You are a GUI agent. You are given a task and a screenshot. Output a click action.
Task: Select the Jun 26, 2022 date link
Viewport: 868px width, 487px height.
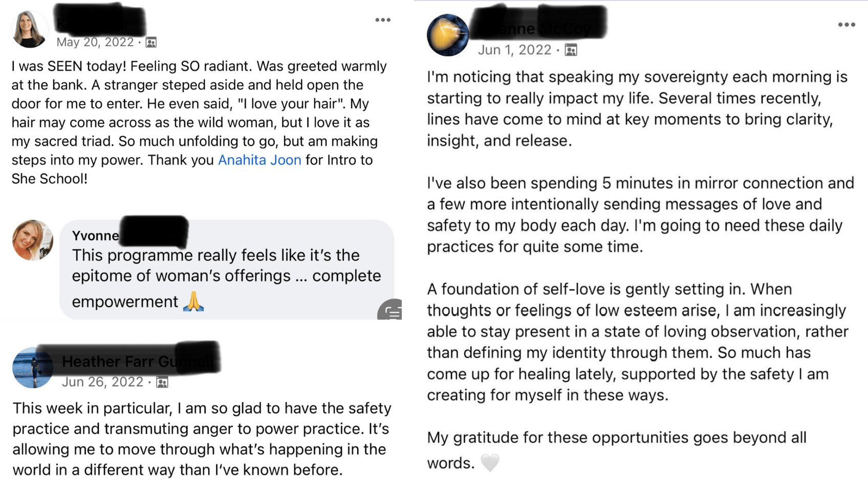(x=102, y=382)
